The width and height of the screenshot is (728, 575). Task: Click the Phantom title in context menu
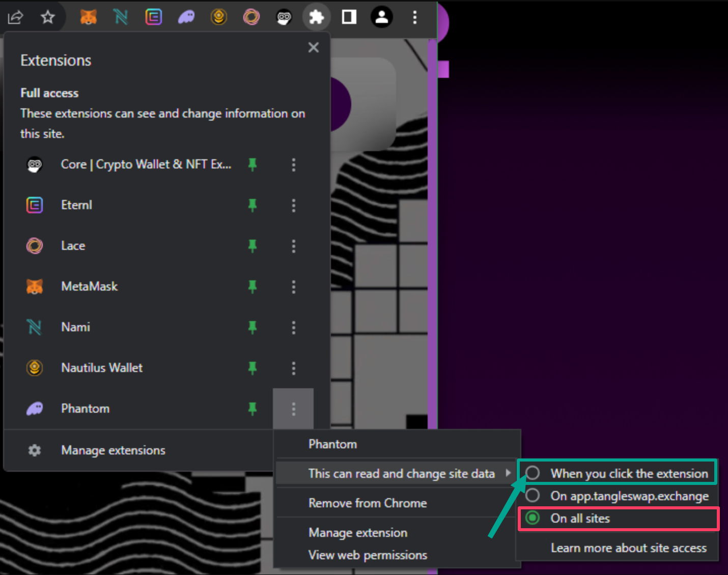point(332,444)
